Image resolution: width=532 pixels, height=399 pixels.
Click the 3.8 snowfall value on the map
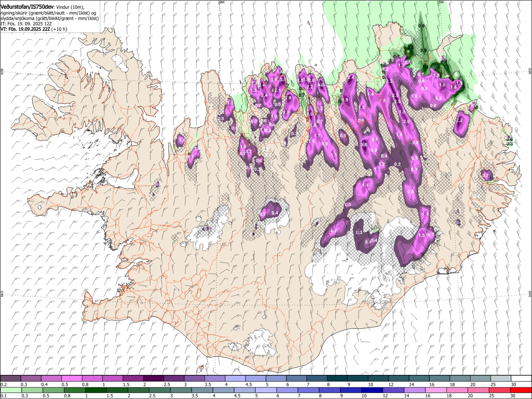(364, 145)
